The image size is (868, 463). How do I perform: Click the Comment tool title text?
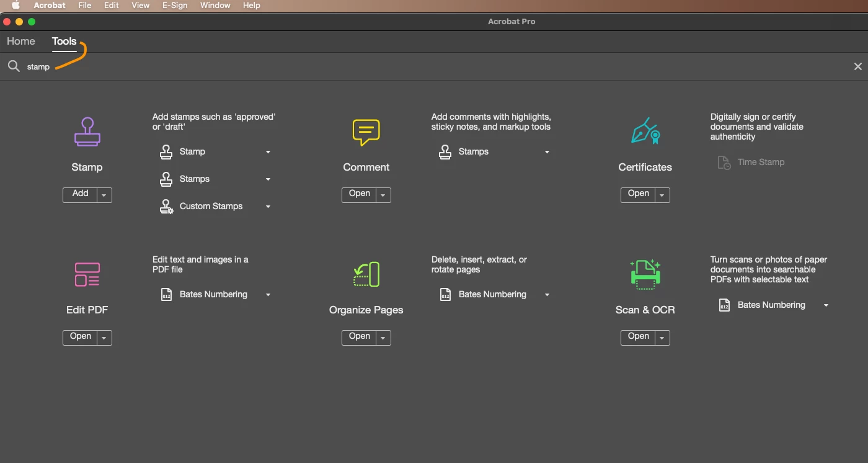click(x=366, y=167)
